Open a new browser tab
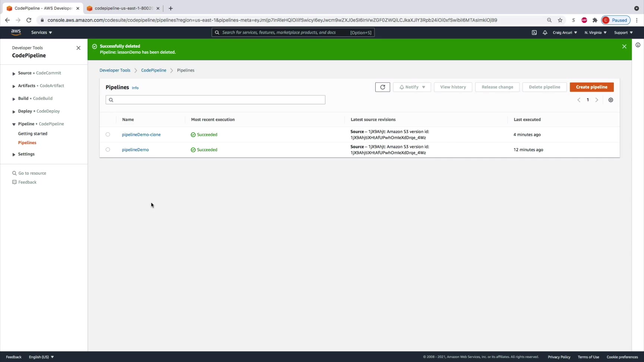Viewport: 644px width, 362px height. [171, 8]
